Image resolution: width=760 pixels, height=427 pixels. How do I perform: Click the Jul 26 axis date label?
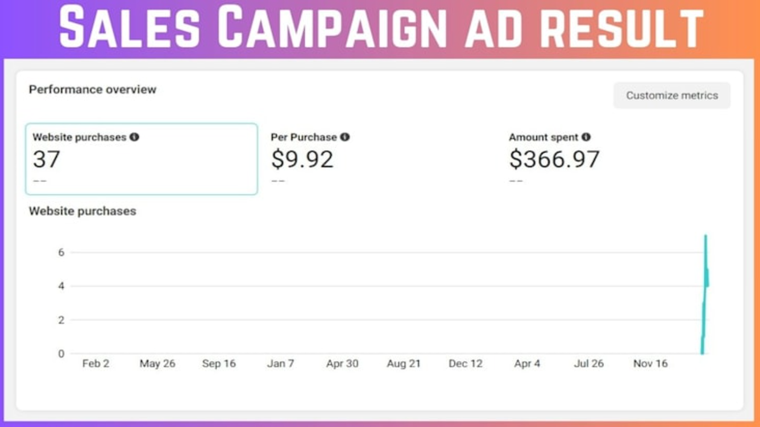[x=588, y=364]
